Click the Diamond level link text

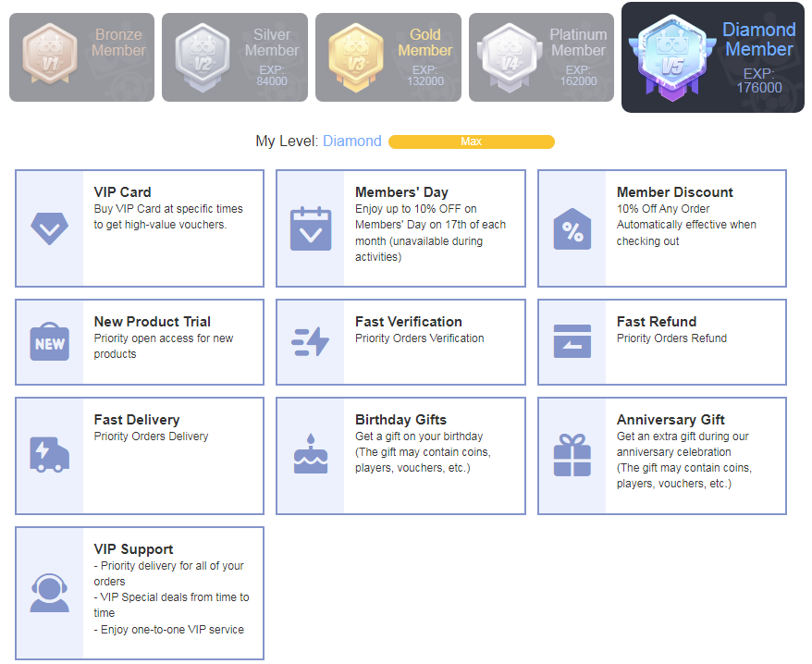351,141
